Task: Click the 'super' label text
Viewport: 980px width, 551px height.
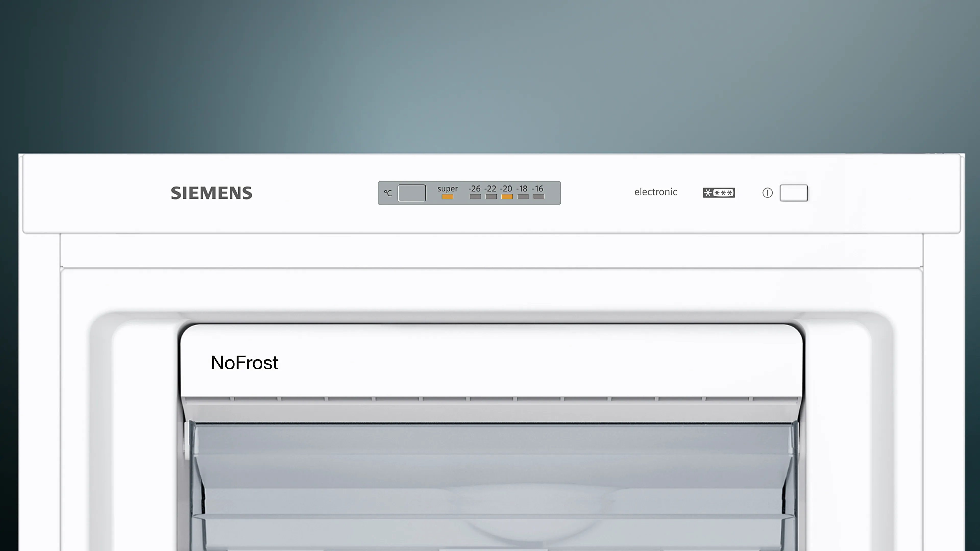Action: 447,189
